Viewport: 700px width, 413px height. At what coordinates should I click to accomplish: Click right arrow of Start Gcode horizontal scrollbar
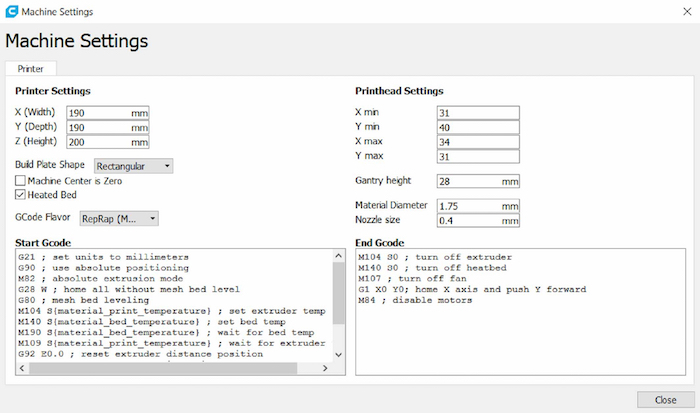tap(323, 369)
